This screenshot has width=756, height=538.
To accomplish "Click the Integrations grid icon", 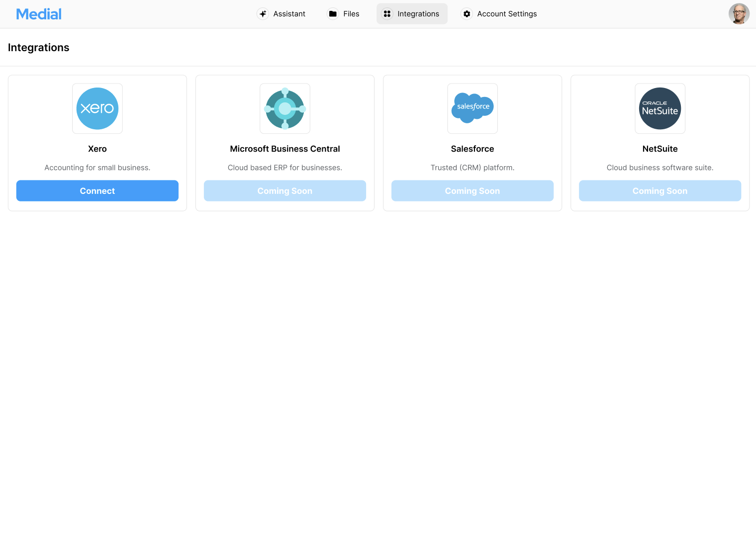I will 387,14.
